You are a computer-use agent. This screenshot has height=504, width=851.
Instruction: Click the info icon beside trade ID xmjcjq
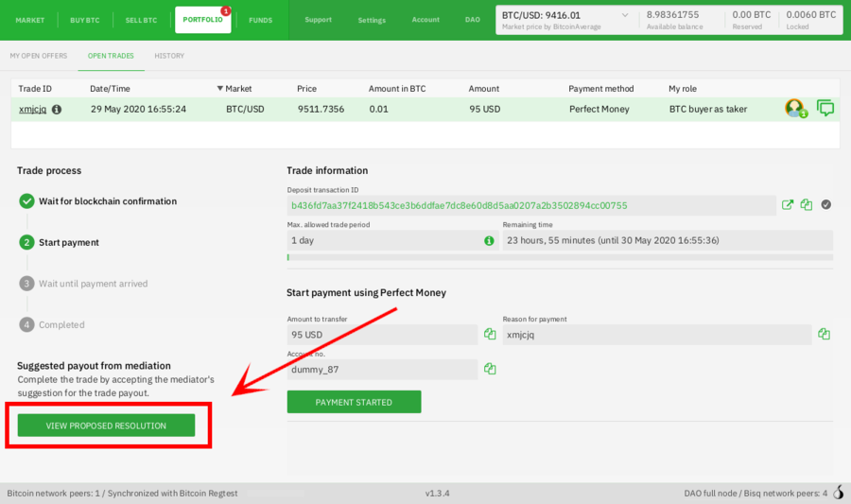pyautogui.click(x=57, y=110)
